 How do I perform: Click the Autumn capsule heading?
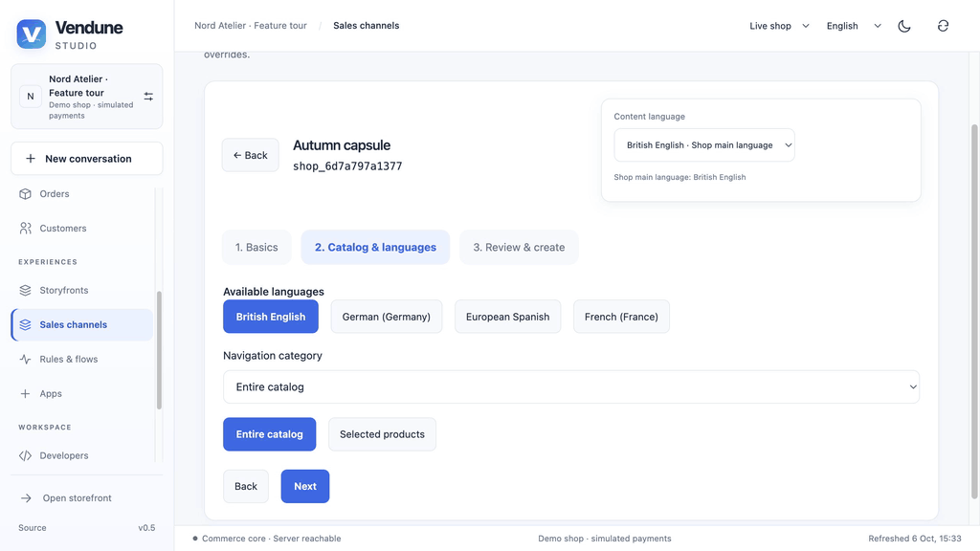tap(342, 145)
